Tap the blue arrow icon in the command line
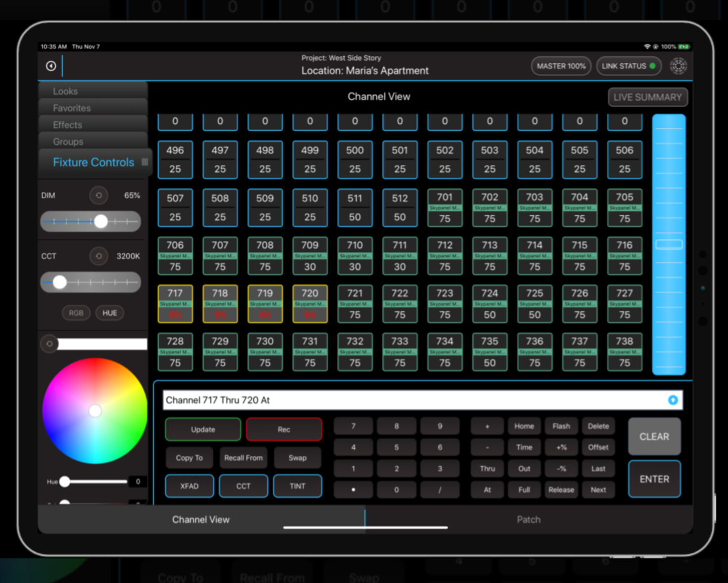The height and width of the screenshot is (583, 728). tap(673, 400)
